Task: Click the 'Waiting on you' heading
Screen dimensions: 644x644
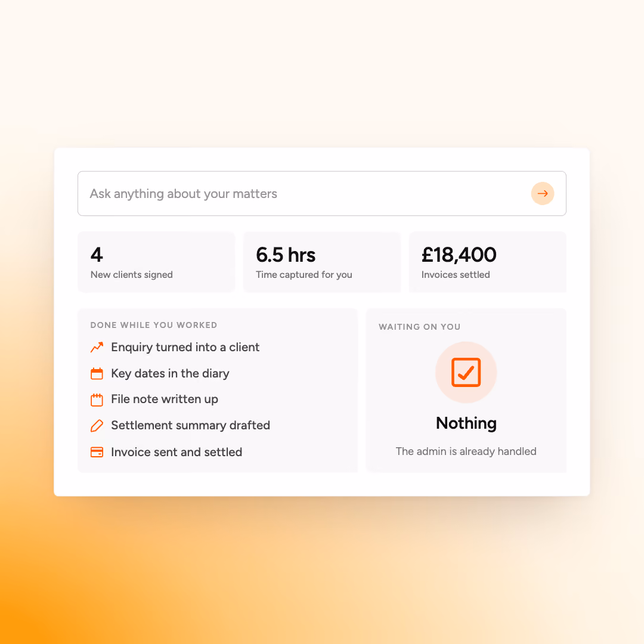Action: (419, 327)
